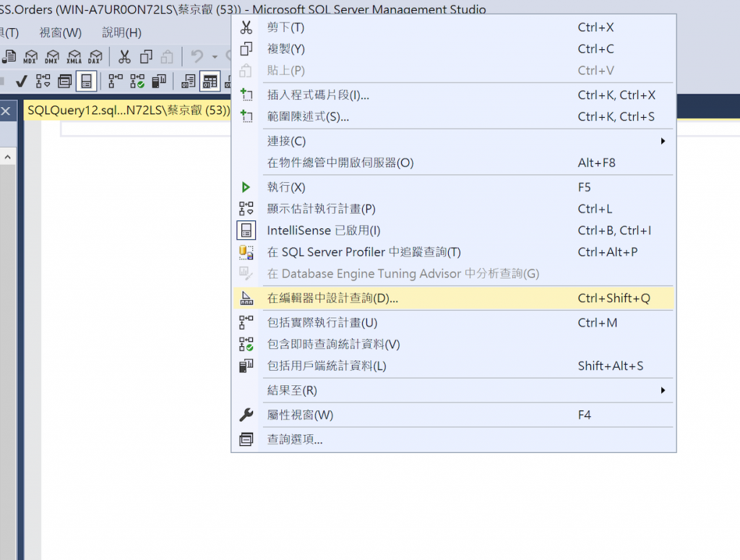
Task: Open 查詢選項... from context menu
Action: 454,440
